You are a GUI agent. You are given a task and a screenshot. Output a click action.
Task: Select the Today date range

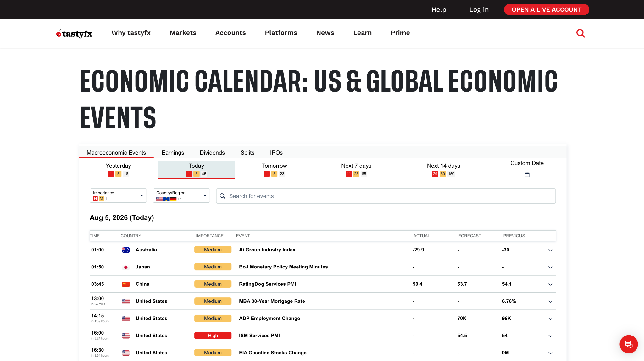(197, 170)
